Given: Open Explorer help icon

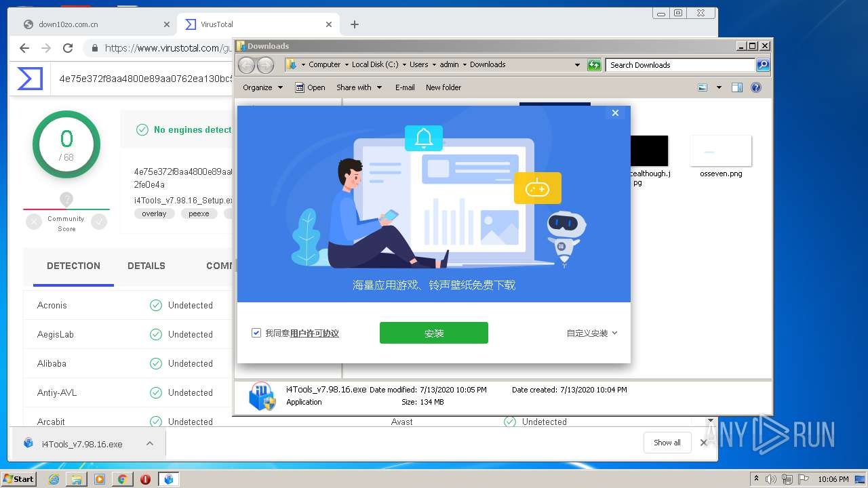Looking at the screenshot, I should 756,87.
